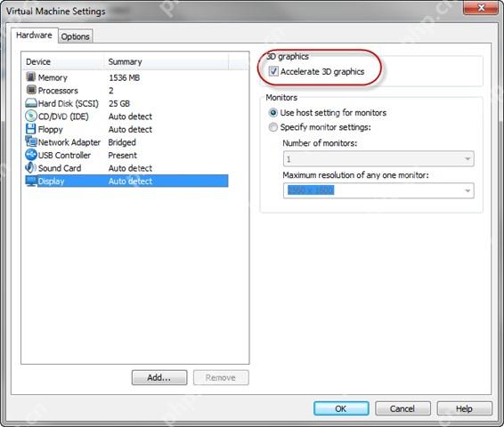Click the disabled Remove button
Viewport: 504px width, 427px height.
pyautogui.click(x=221, y=377)
